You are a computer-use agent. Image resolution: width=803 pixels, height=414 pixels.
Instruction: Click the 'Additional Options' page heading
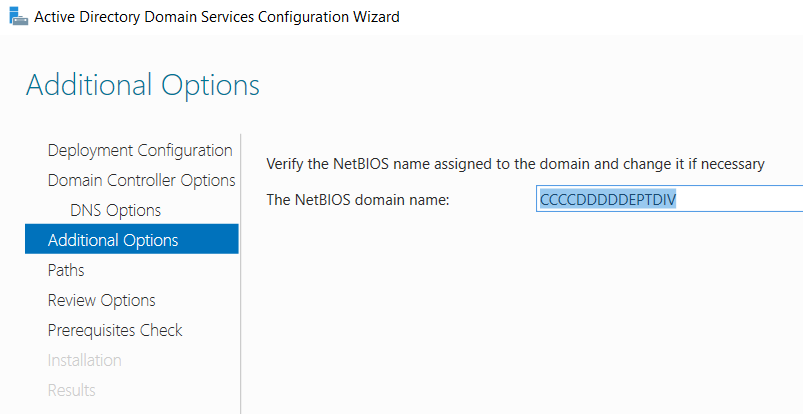(x=143, y=85)
